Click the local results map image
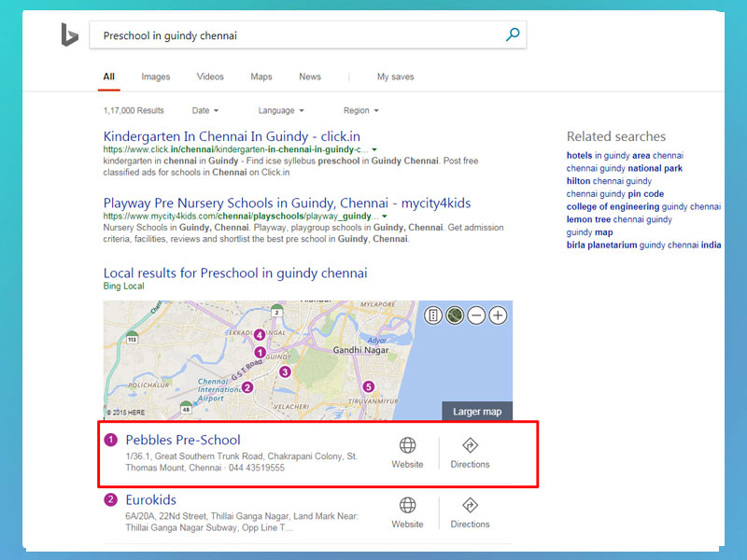747x560 pixels. (308, 360)
